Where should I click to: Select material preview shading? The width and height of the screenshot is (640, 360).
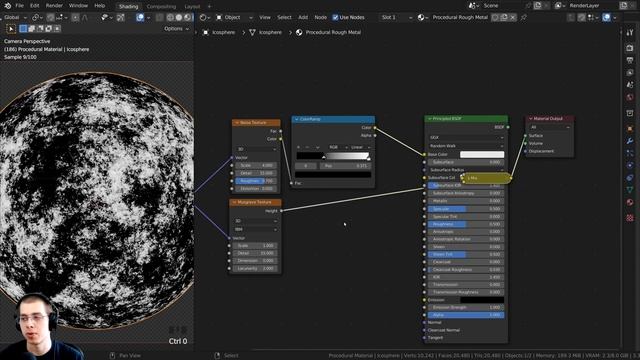click(187, 18)
